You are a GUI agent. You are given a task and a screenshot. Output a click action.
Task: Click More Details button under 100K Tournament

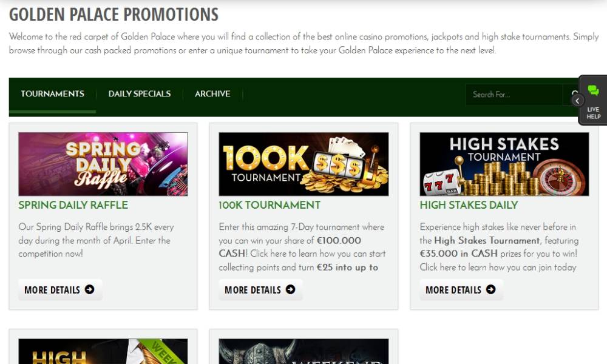(260, 290)
